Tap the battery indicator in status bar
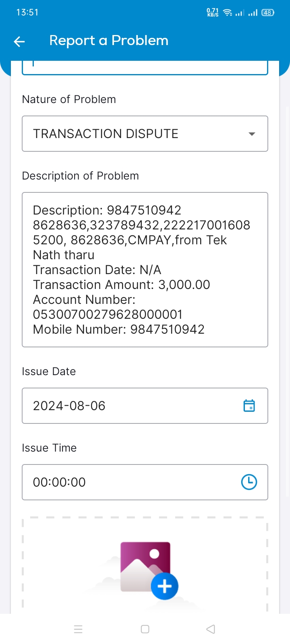This screenshot has height=644, width=290. point(268,12)
